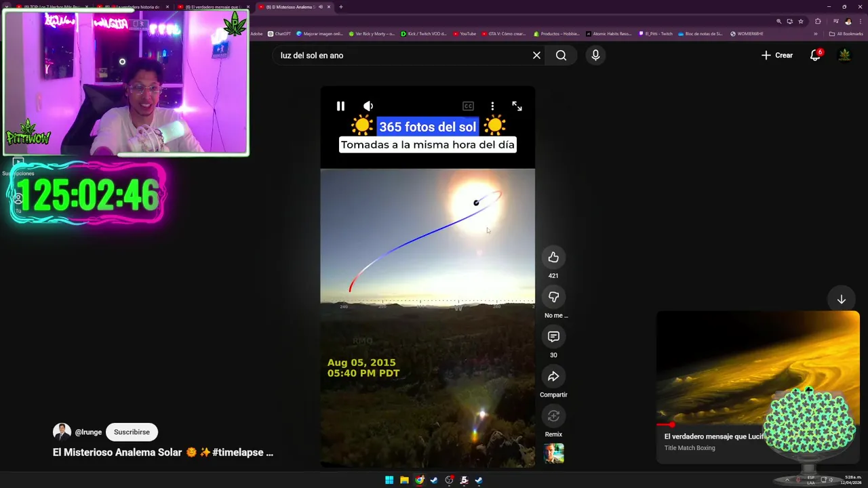Open the mini player video thumbnail
This screenshot has height=488, width=868.
(758, 368)
